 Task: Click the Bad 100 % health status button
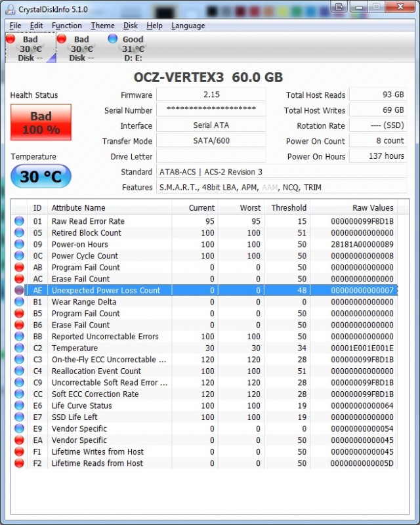(x=41, y=122)
